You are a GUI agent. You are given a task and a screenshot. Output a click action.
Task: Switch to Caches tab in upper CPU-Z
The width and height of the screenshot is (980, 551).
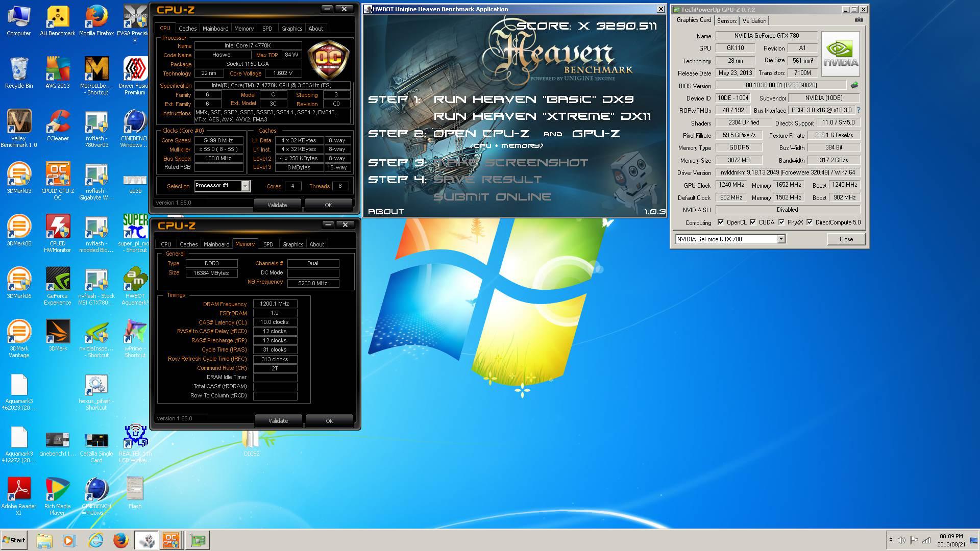(x=187, y=29)
